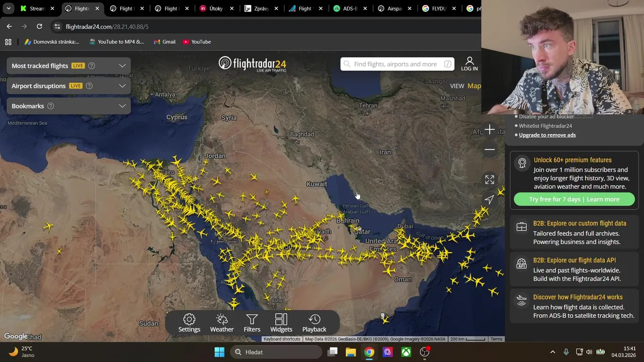
Task: Open the YouTube bookmark
Action: coord(197,42)
